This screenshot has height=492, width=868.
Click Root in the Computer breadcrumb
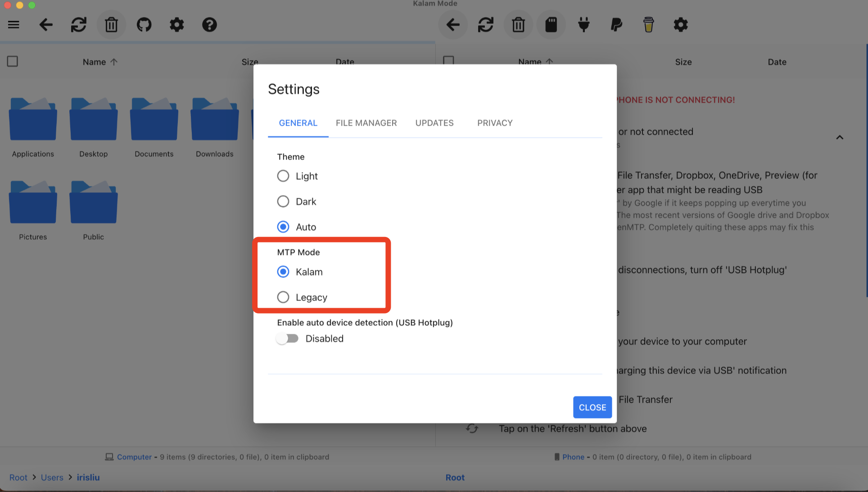pyautogui.click(x=18, y=478)
